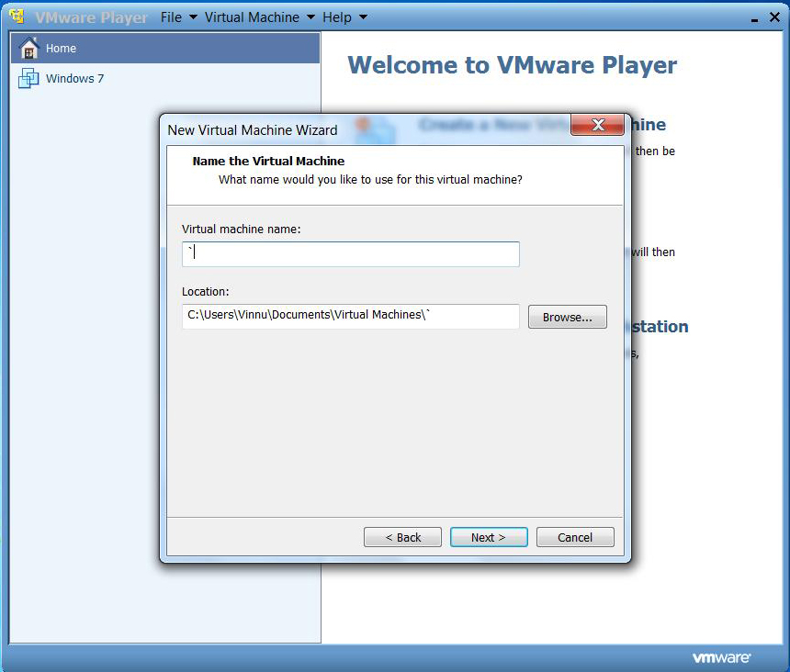Select the Home entry in the sidebar
Image resolution: width=790 pixels, height=672 pixels.
(x=165, y=49)
